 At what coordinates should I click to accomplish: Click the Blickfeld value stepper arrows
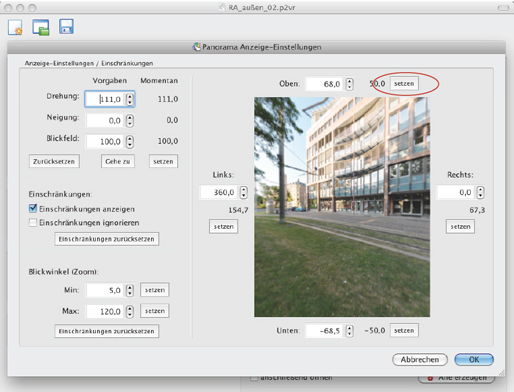130,142
